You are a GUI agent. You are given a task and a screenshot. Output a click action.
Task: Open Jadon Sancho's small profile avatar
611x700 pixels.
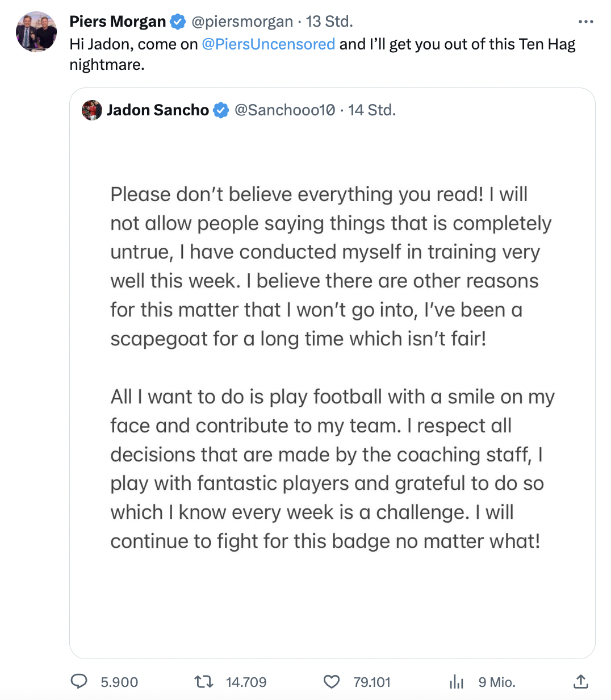coord(92,110)
